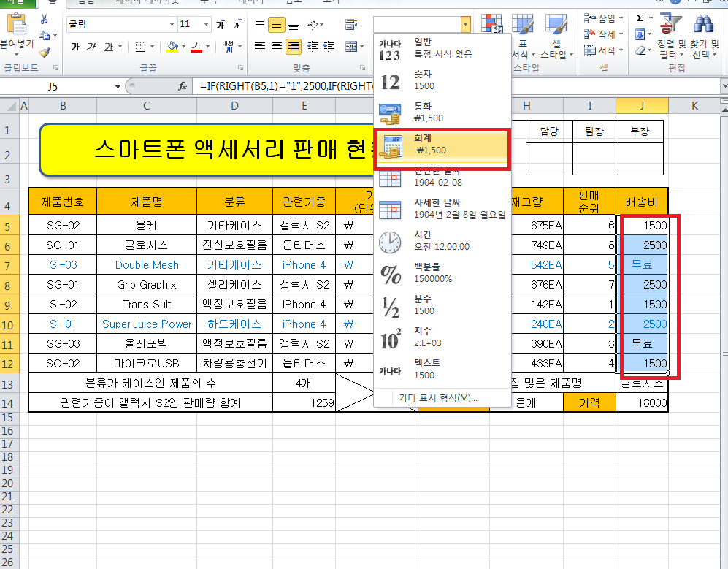Image resolution: width=728 pixels, height=569 pixels.
Task: Open the font size dropdown
Action: click(205, 24)
